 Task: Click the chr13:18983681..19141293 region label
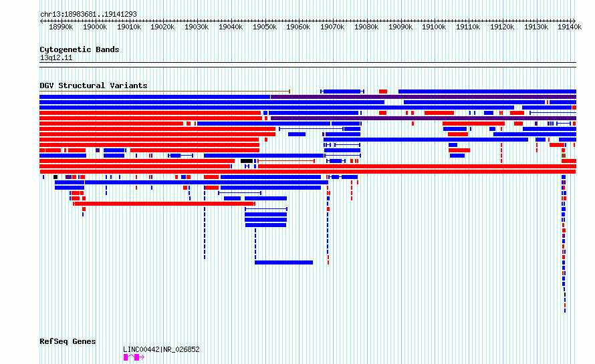click(x=88, y=15)
